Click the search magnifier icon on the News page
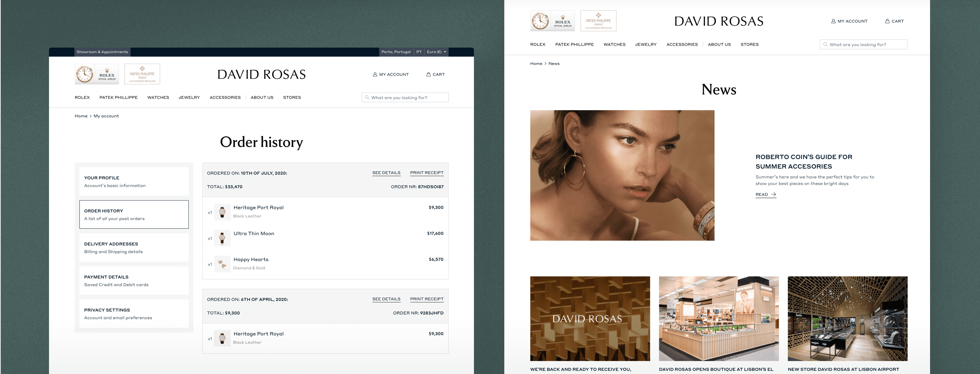Viewport: 980px width, 374px height. [825, 44]
